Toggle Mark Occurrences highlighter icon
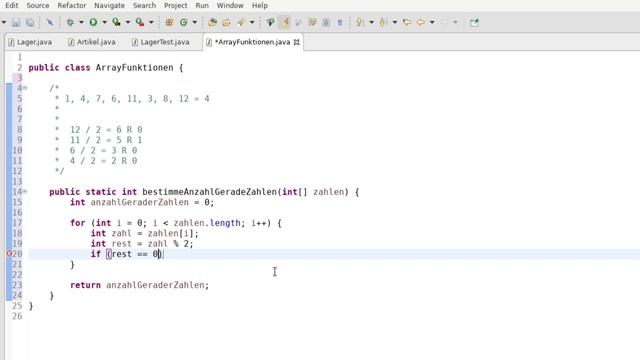Image resolution: width=640 pixels, height=360 pixels. tap(285, 22)
